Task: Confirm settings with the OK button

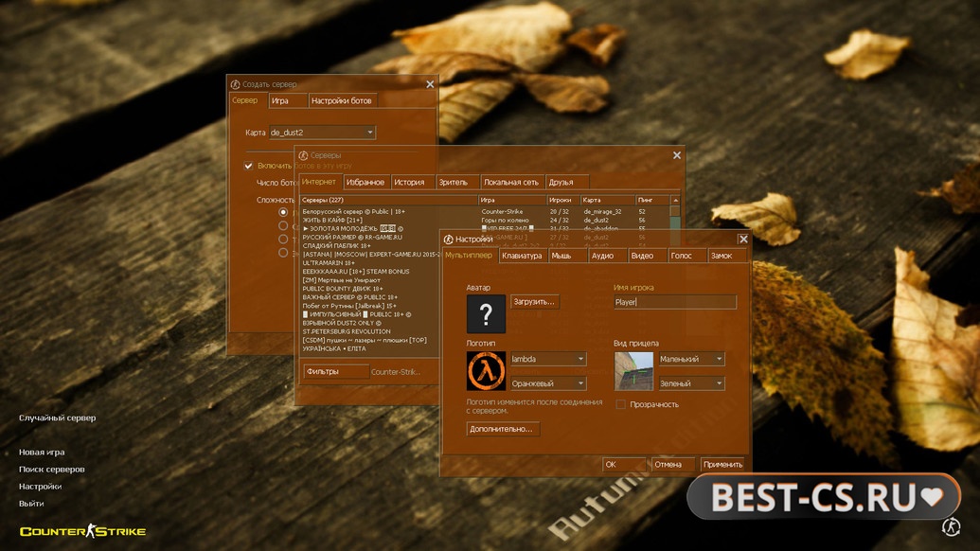Action: click(x=623, y=464)
